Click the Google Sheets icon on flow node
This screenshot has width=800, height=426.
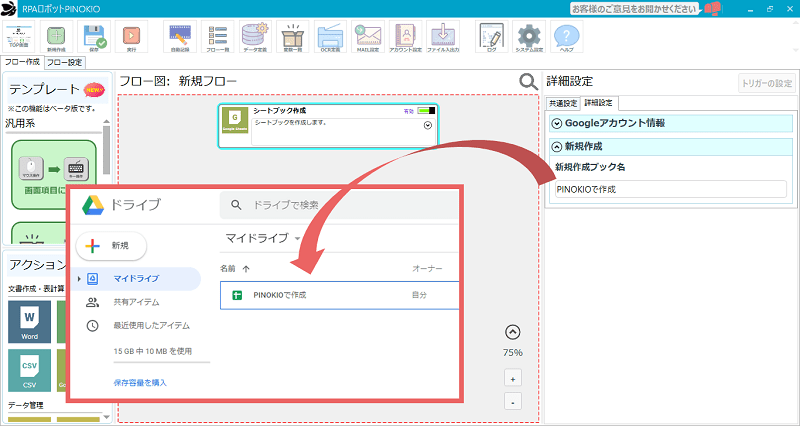coord(235,120)
